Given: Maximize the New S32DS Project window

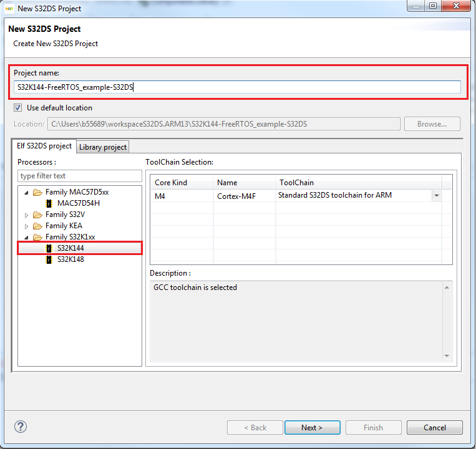Looking at the screenshot, I should coord(433,6).
